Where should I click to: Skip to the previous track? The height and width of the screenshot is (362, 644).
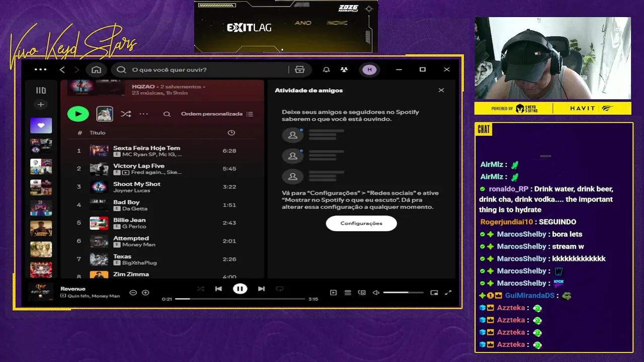pos(218,289)
